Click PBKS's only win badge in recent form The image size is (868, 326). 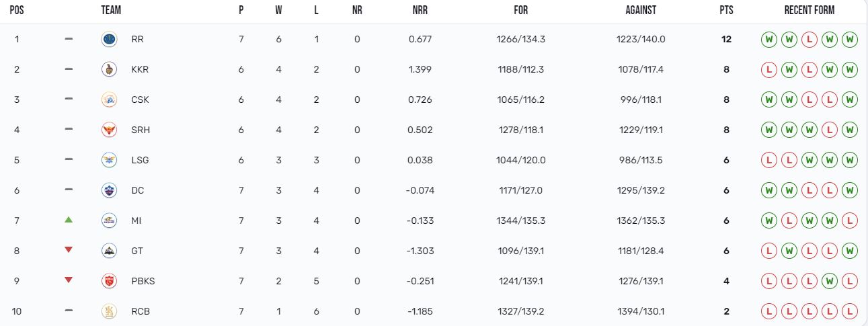[830, 281]
